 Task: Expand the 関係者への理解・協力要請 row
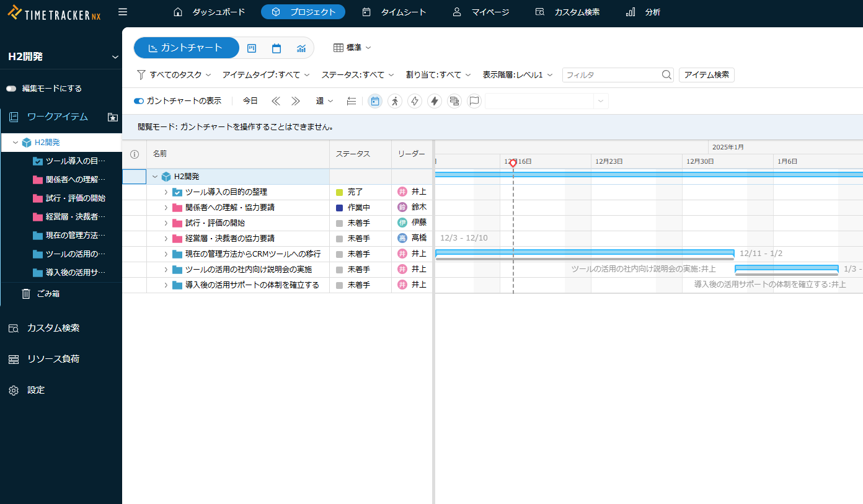[x=166, y=208]
